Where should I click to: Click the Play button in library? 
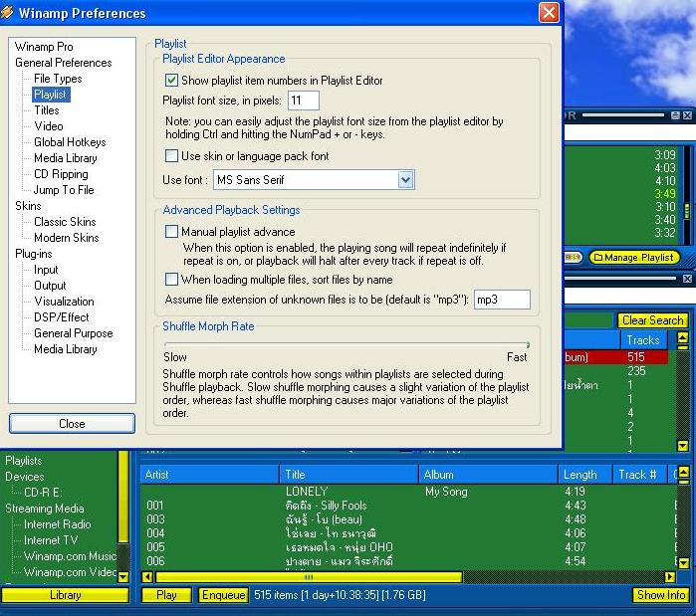tap(166, 595)
